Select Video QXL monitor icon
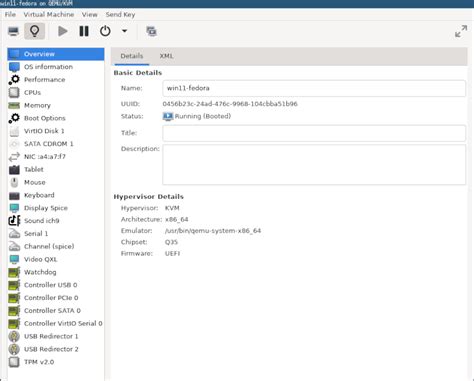Viewport: 474px width, 381px height. [14, 259]
